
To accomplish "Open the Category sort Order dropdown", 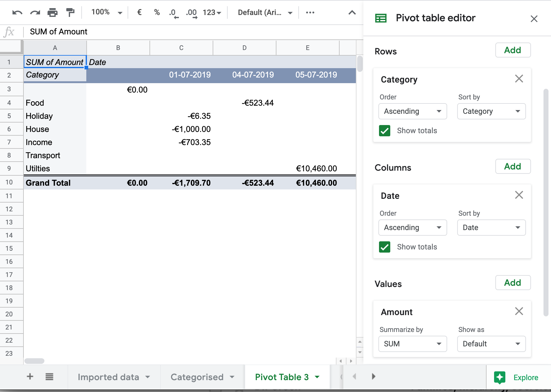I will coord(412,111).
